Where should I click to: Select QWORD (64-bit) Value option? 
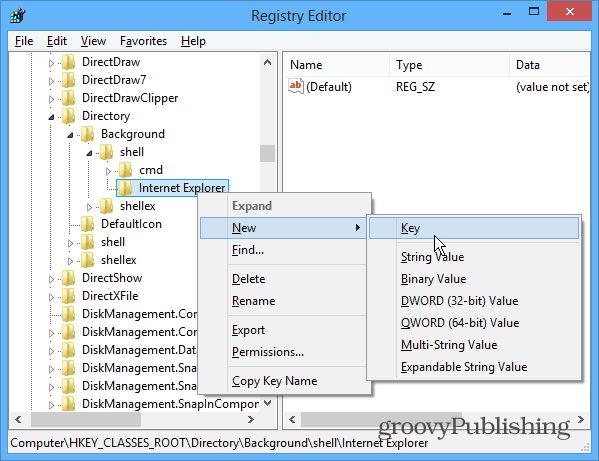pyautogui.click(x=474, y=323)
